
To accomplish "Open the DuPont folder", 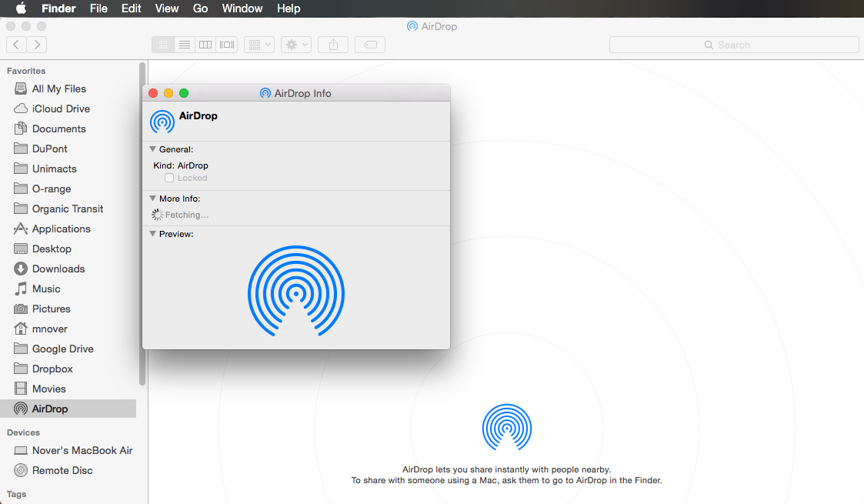I will click(68, 149).
